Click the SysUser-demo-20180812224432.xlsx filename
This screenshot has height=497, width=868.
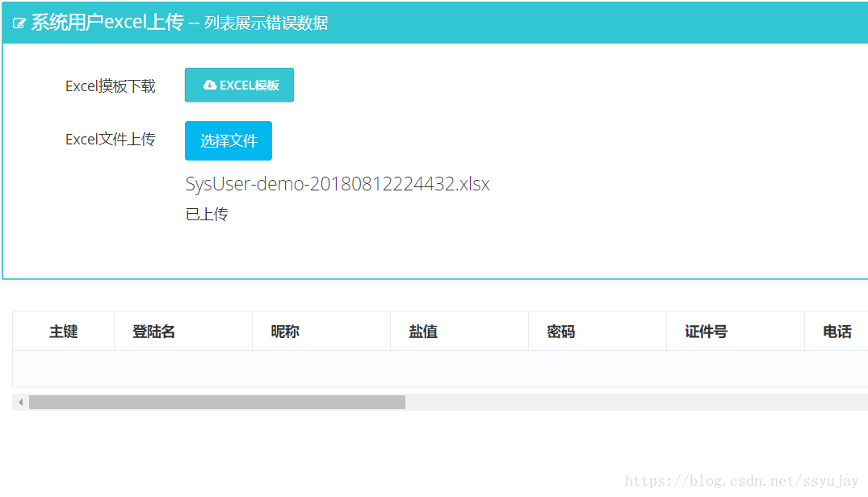pos(338,183)
